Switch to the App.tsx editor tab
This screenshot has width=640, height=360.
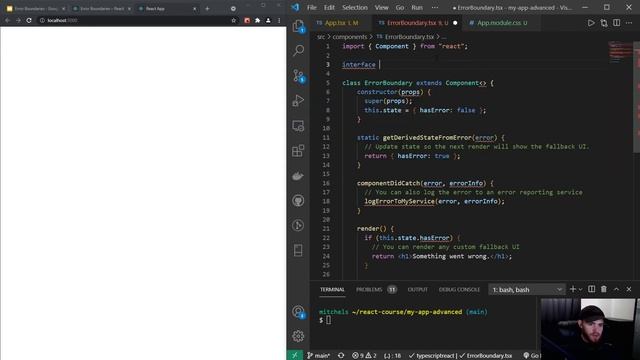click(x=341, y=23)
